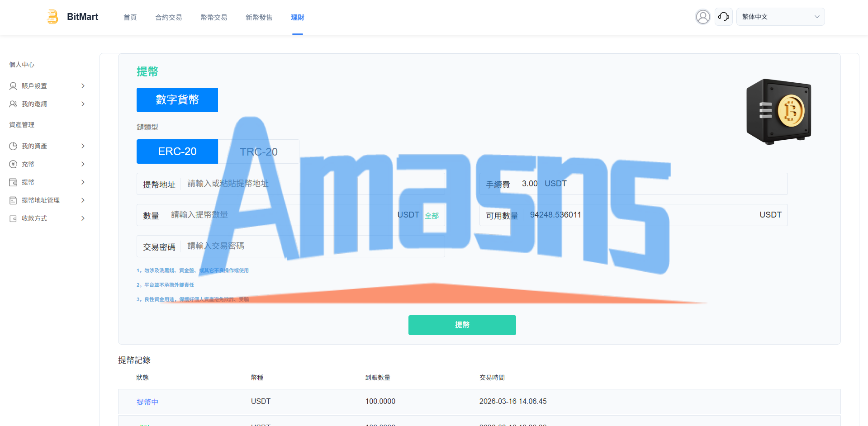Expand the 提幣地址管理 chevron arrow

click(83, 200)
